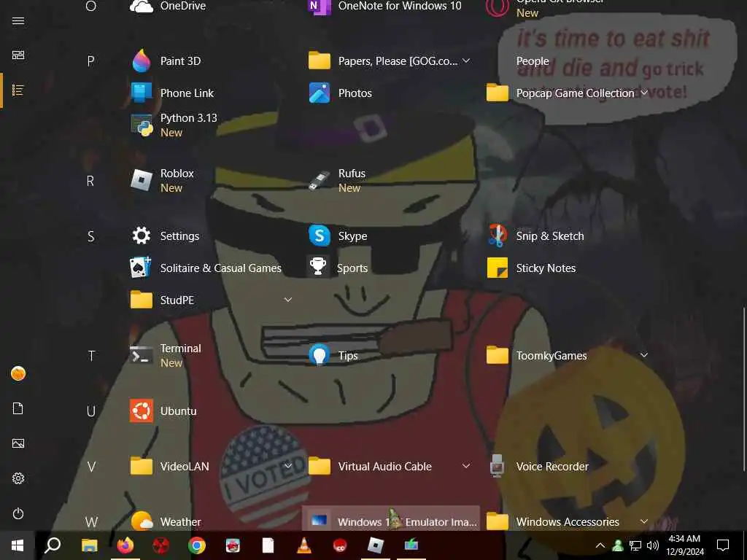Switch to pinned tiles view
The height and width of the screenshot is (560, 747).
pos(18,55)
